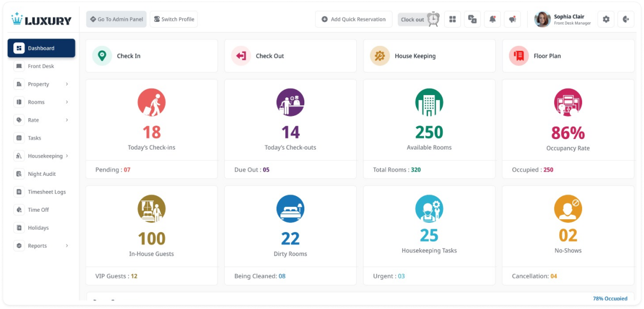644x309 pixels.
Task: Click the Night Audit sidebar icon
Action: pos(19,174)
